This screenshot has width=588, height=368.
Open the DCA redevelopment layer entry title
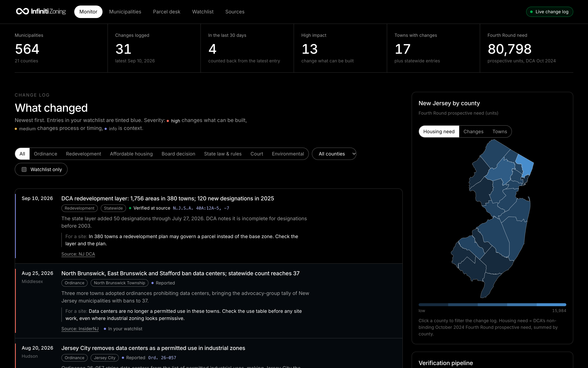coord(167,198)
